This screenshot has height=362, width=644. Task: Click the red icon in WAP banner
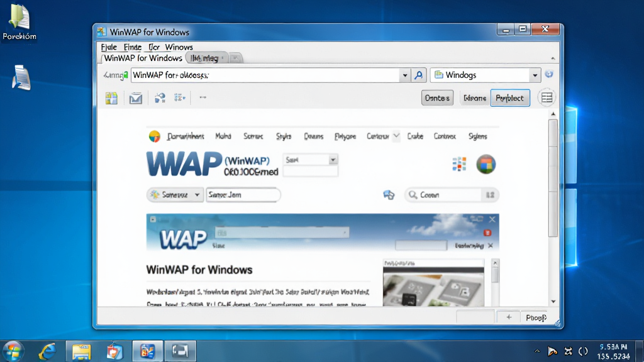point(487,233)
